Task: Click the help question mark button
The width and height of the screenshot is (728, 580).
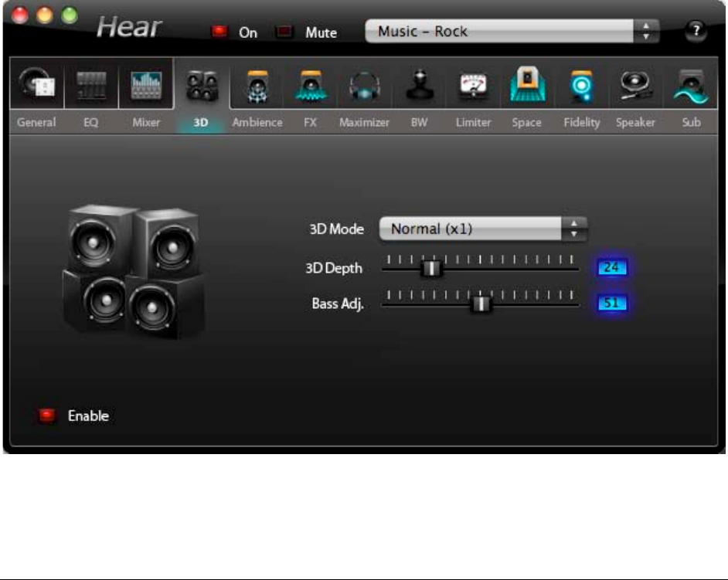Action: [x=696, y=31]
